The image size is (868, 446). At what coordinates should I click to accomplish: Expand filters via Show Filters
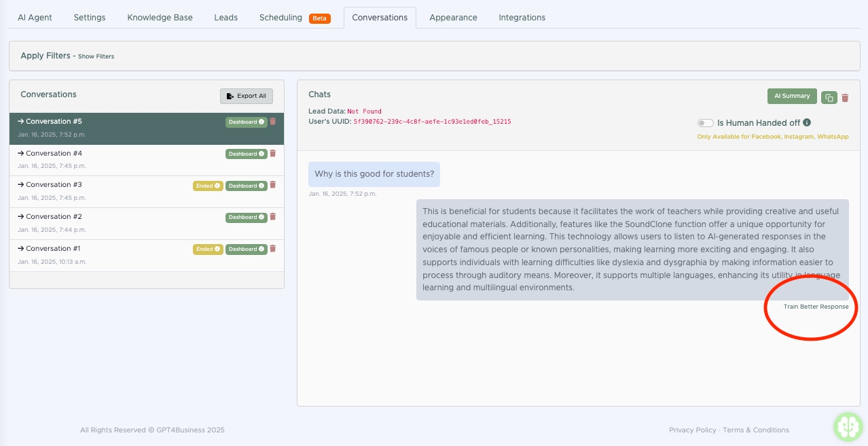96,56
